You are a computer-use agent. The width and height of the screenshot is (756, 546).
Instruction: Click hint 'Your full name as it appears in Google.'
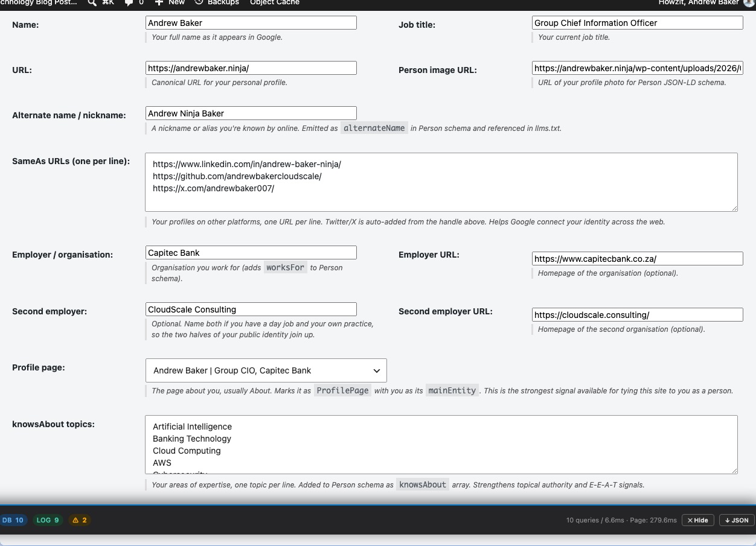(217, 37)
